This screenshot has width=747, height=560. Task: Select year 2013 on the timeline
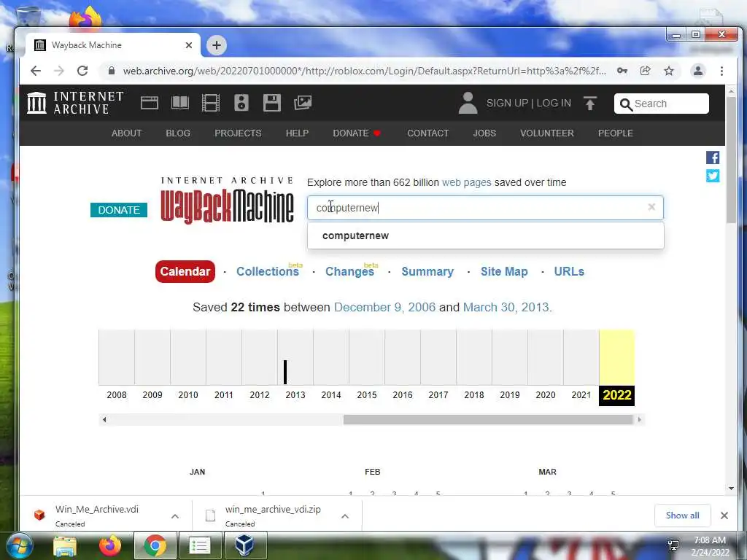[x=295, y=394]
